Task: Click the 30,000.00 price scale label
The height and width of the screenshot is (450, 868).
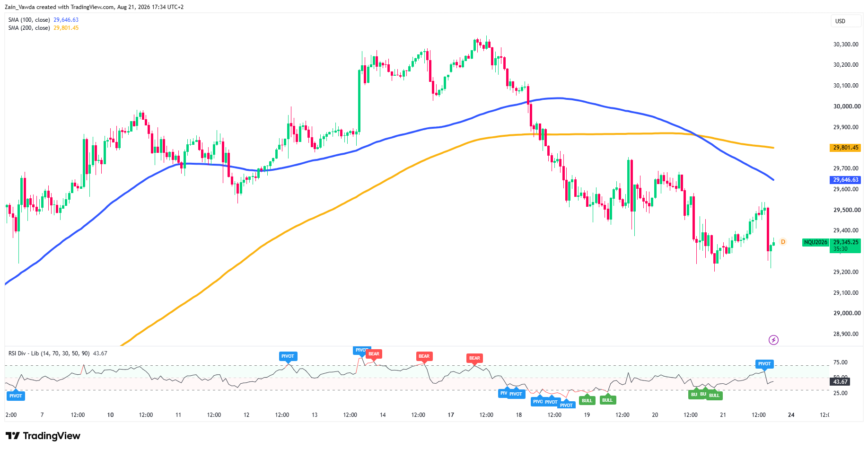Action: point(847,106)
